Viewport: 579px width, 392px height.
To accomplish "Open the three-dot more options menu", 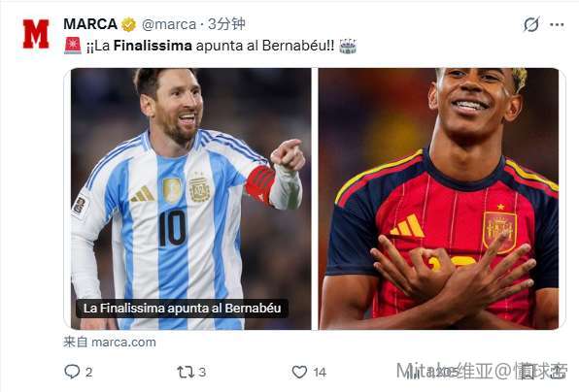I will click(557, 24).
